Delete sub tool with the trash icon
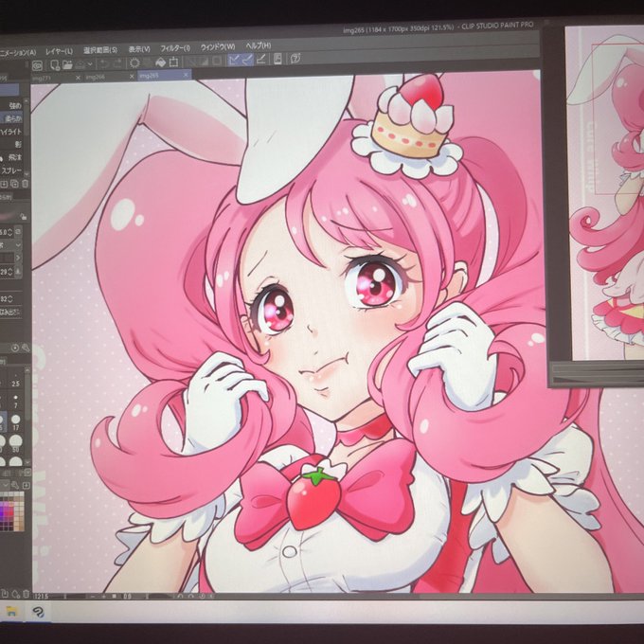This screenshot has height=644, width=644. 25,184
